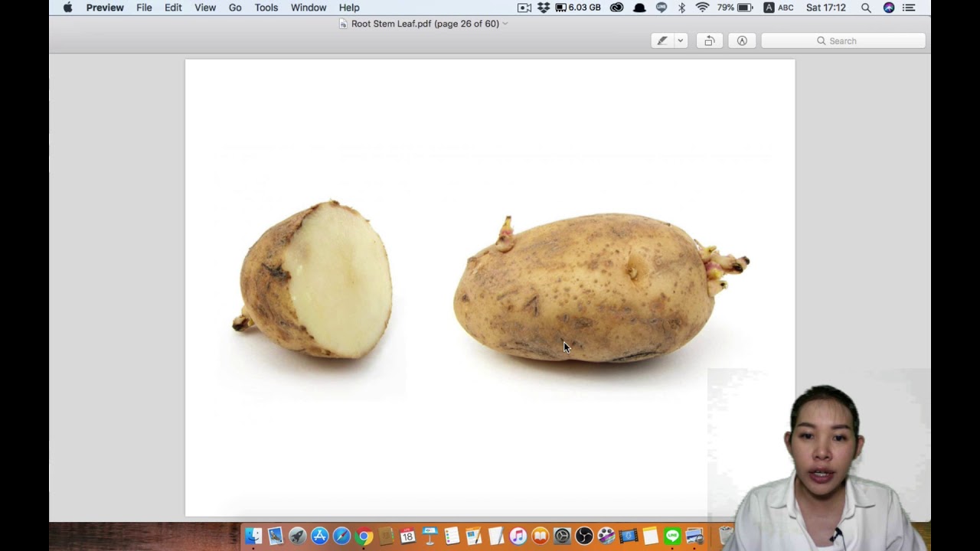Launch Pages from the Dock

coord(474,536)
